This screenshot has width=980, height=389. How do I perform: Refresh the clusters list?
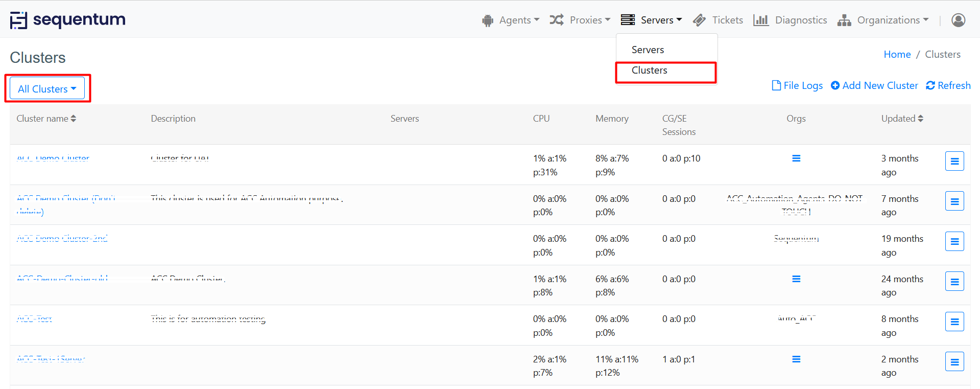pyautogui.click(x=948, y=85)
